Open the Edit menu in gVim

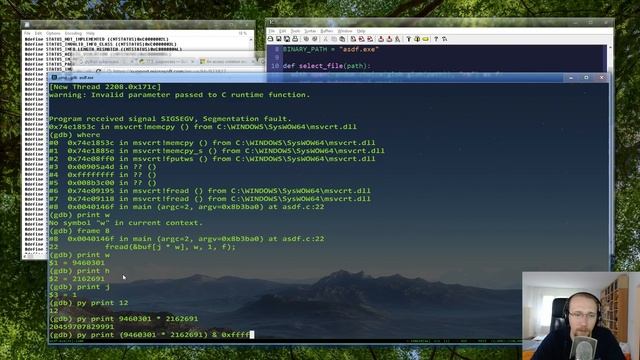point(282,31)
